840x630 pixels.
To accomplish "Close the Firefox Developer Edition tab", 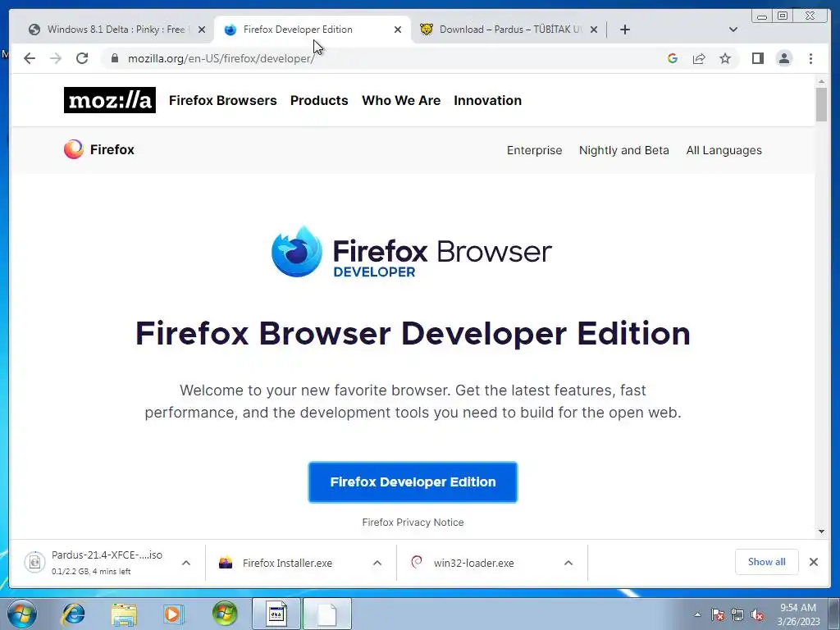I will [398, 30].
